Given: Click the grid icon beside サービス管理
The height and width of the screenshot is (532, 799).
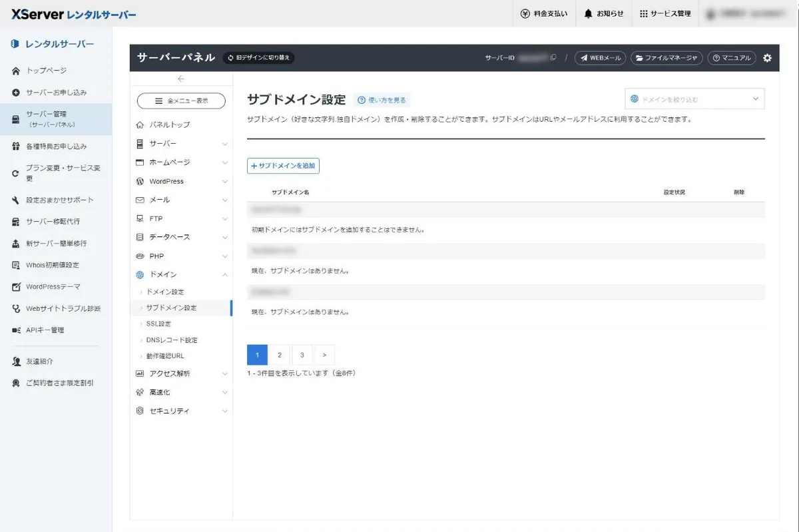Looking at the screenshot, I should tap(643, 13).
